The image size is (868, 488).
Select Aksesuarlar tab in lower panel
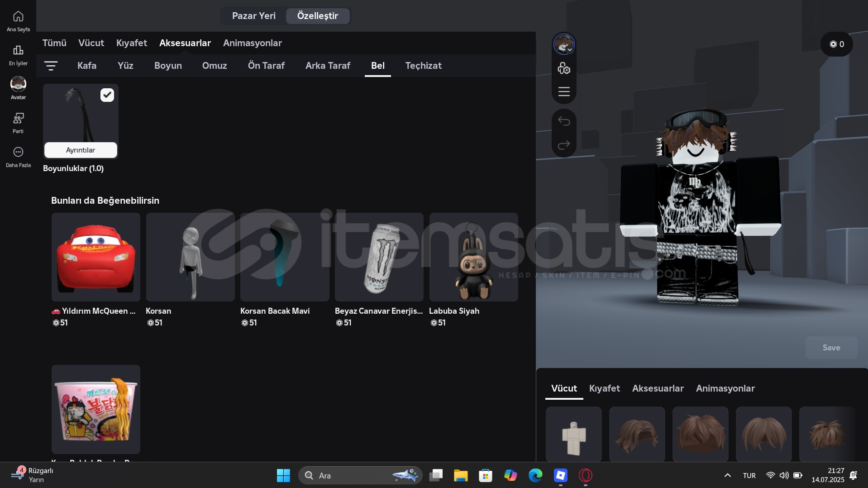coord(658,388)
